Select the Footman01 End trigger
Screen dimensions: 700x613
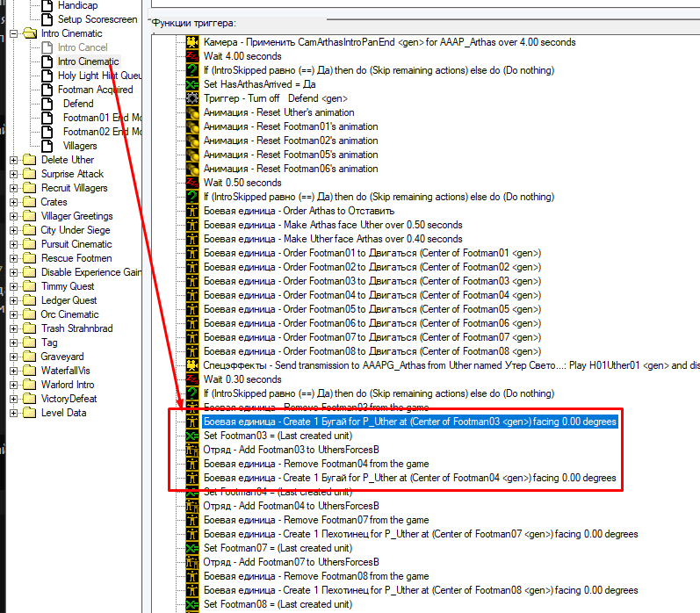(102, 118)
